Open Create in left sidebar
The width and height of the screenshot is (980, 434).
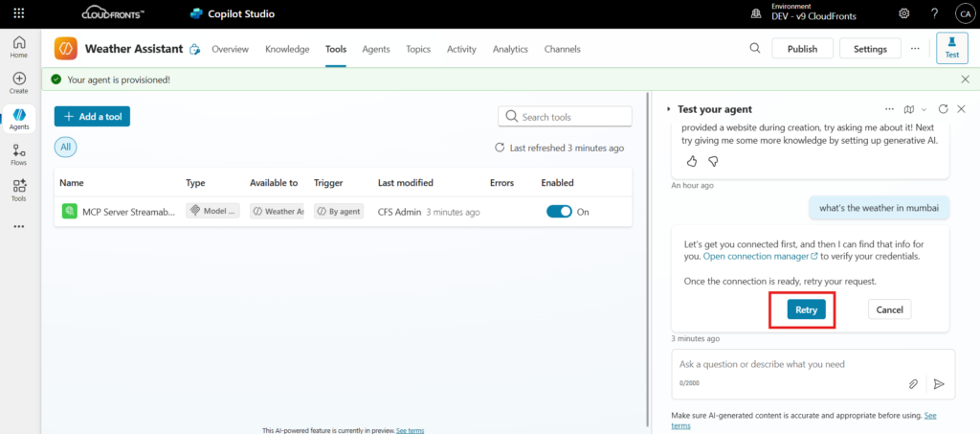[x=19, y=82]
